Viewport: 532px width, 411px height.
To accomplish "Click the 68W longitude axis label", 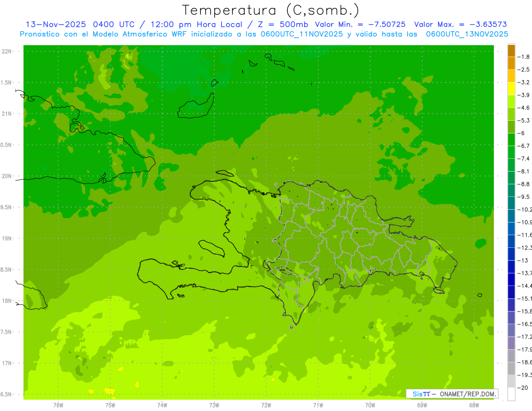I will (x=474, y=405).
